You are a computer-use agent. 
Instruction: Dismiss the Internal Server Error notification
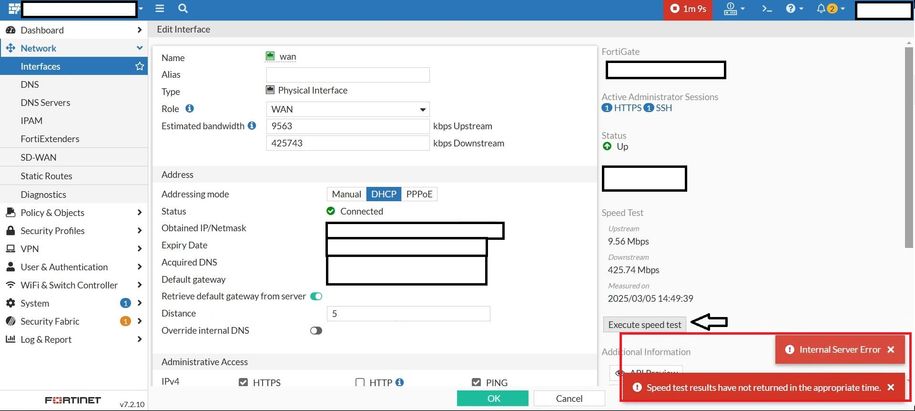890,349
